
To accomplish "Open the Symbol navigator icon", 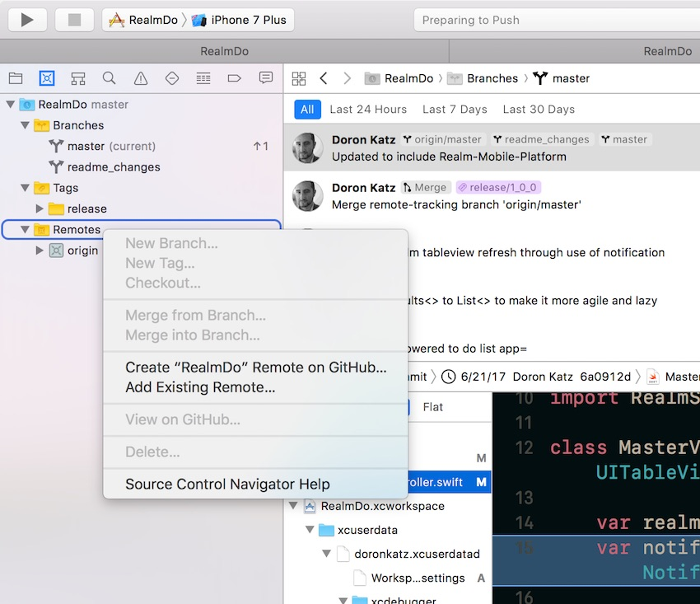I will pyautogui.click(x=78, y=77).
